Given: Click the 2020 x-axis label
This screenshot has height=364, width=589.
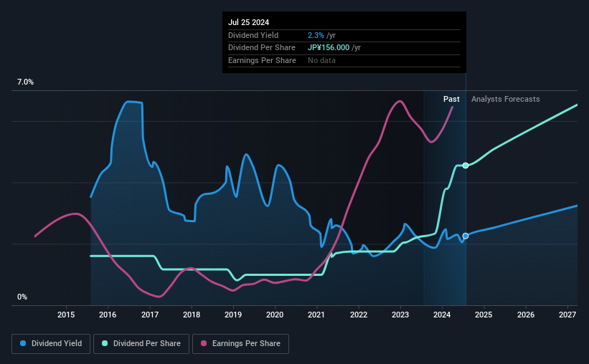Looking at the screenshot, I should (275, 315).
